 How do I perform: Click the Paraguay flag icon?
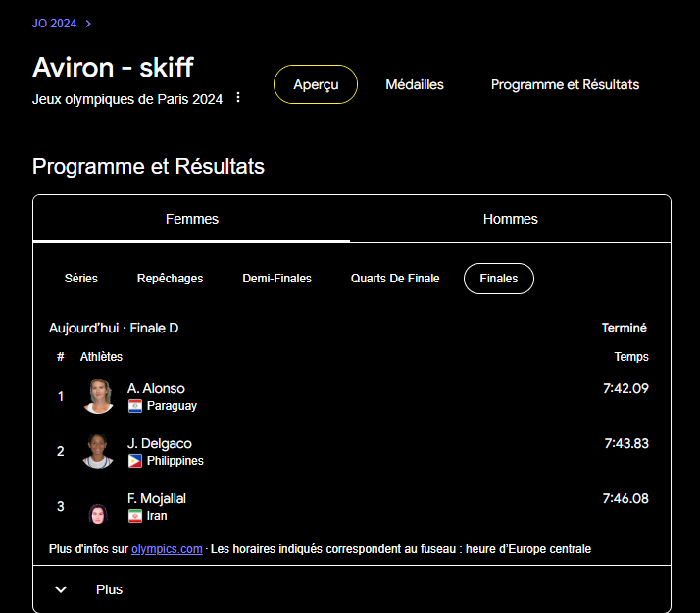[135, 406]
